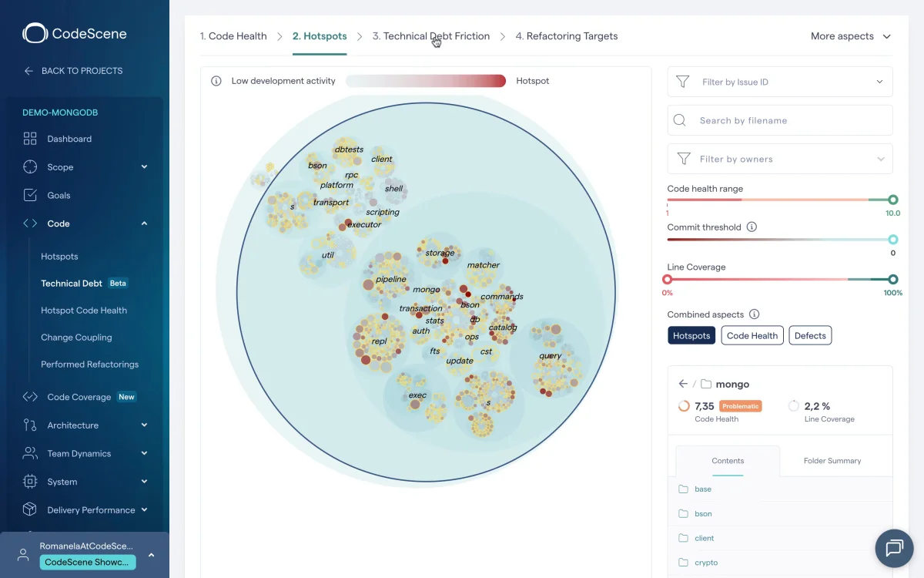Open Change Coupling in the sidebar
Screen dimensions: 924x578
pos(76,338)
